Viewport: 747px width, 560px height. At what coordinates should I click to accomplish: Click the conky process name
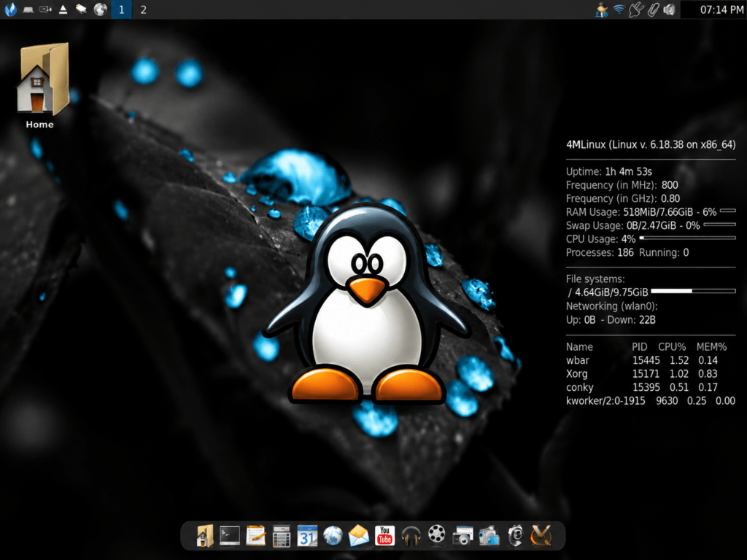pyautogui.click(x=579, y=387)
